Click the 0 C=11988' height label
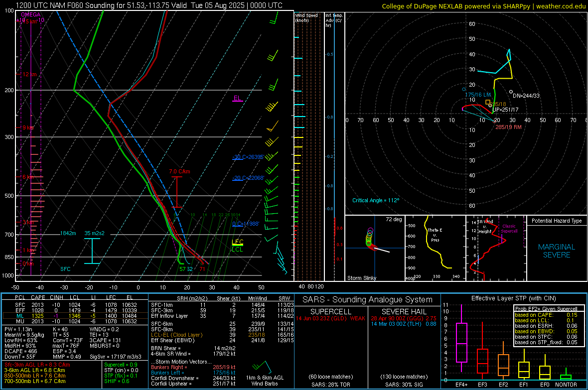The width and height of the screenshot is (588, 390). (246, 224)
